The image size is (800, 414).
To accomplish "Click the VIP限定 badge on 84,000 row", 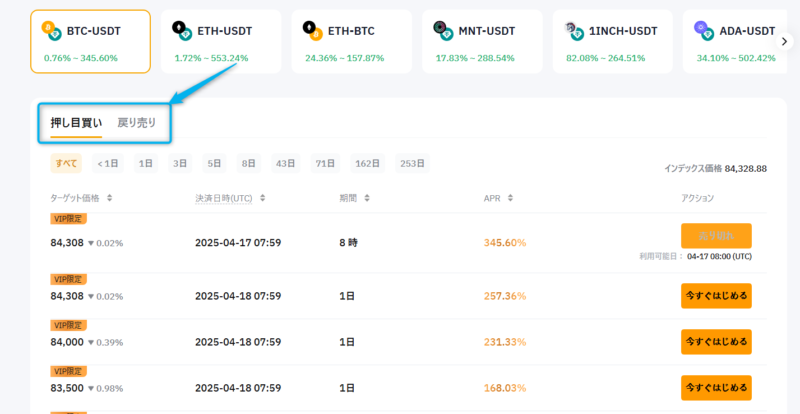I will tap(68, 325).
